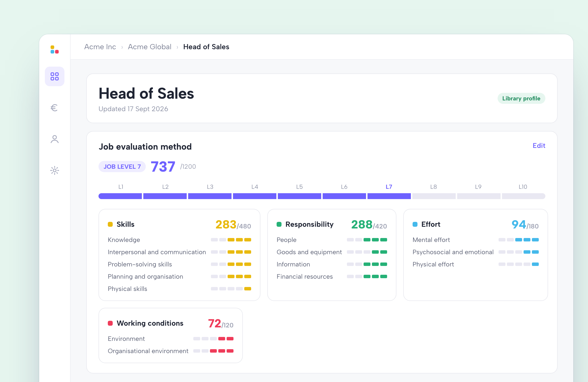Click Mental effort rating bar
Image resolution: width=588 pixels, height=382 pixels.
coord(519,240)
